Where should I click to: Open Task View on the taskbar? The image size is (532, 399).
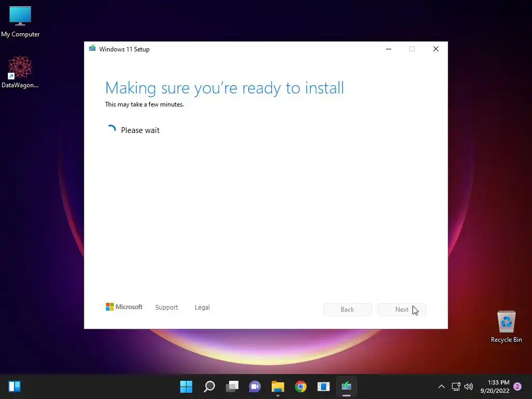point(232,387)
